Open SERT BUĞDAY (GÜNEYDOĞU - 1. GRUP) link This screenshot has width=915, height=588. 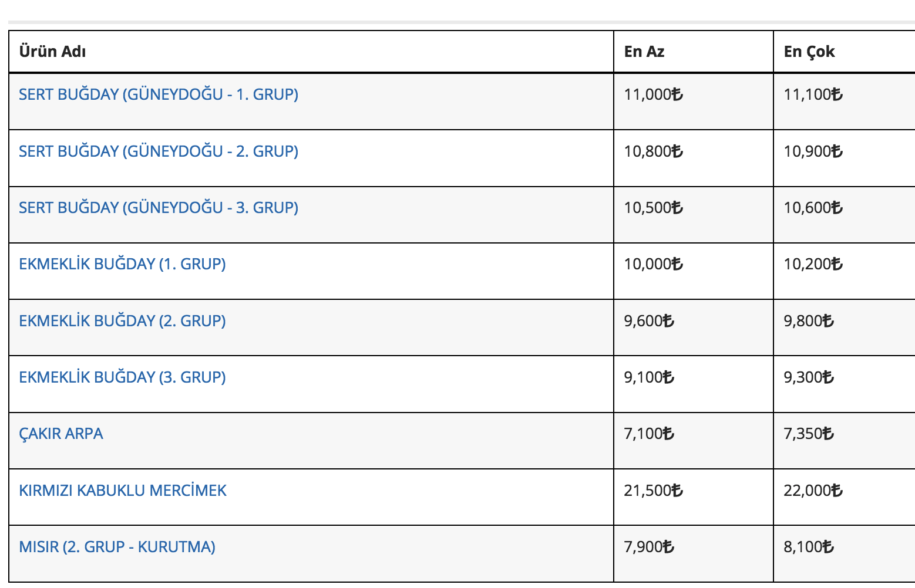tap(159, 94)
